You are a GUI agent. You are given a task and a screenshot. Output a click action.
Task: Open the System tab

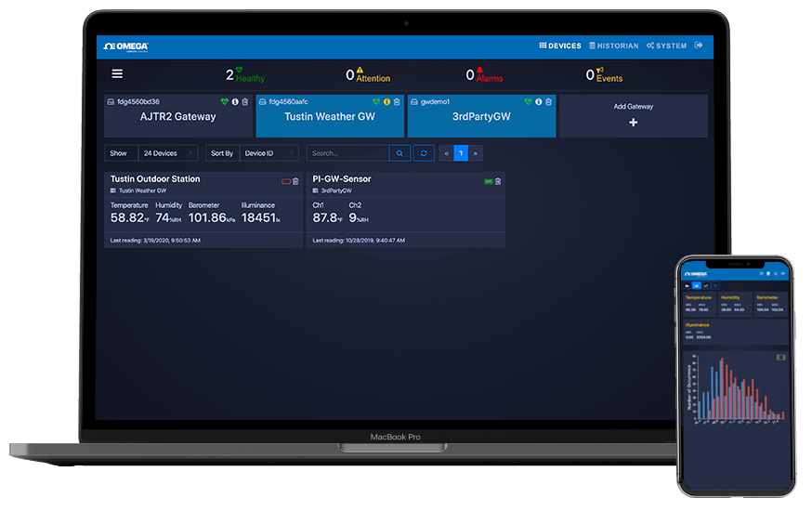click(x=667, y=46)
